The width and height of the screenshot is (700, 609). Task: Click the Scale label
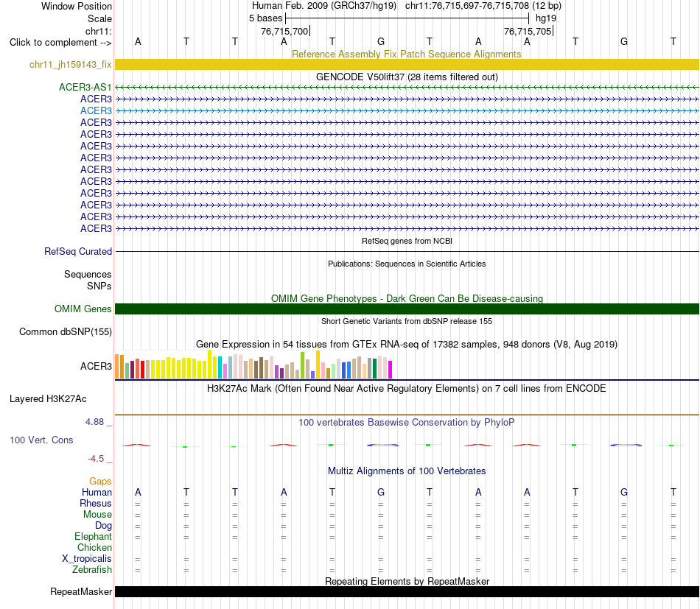pyautogui.click(x=100, y=18)
